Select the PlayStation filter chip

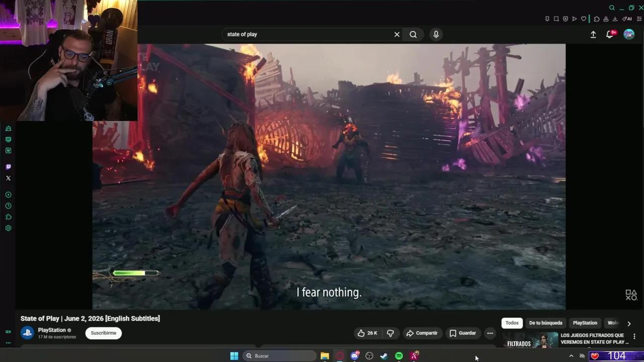pos(585,323)
